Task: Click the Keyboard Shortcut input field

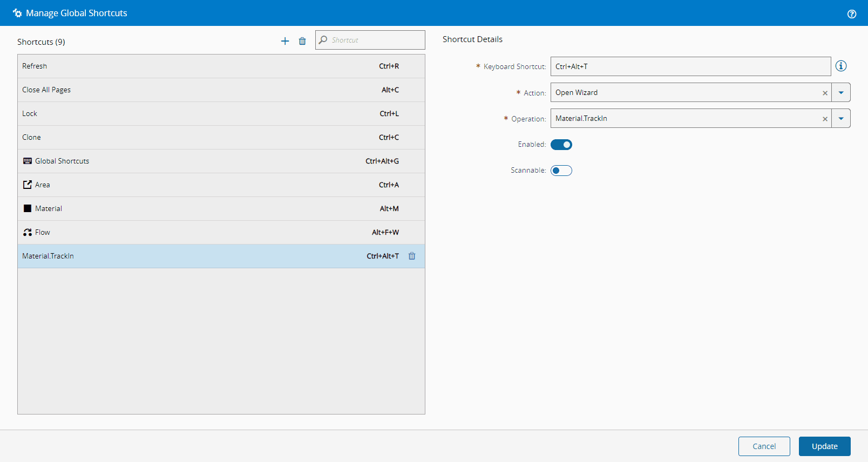Action: tap(690, 66)
